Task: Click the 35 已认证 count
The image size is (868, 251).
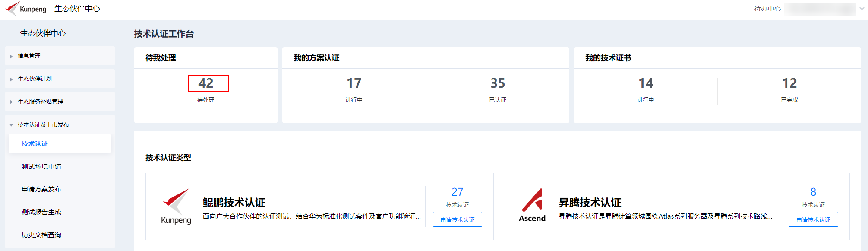Action: pos(498,83)
